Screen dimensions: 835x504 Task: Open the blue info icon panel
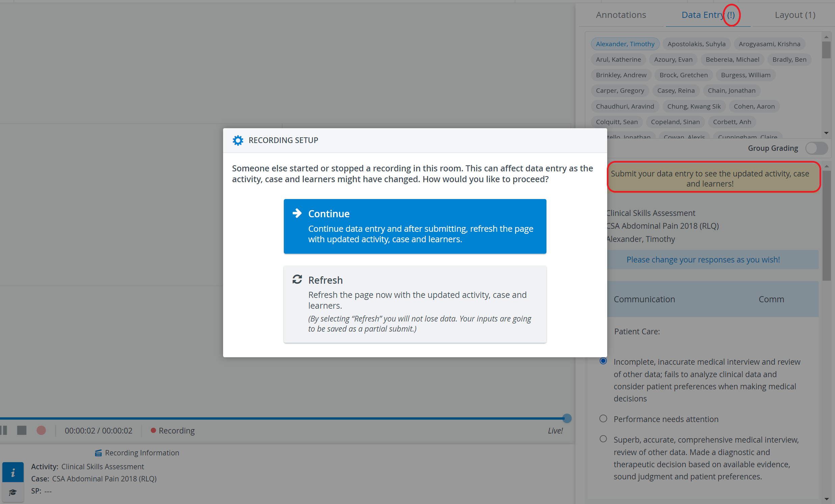[x=13, y=472]
